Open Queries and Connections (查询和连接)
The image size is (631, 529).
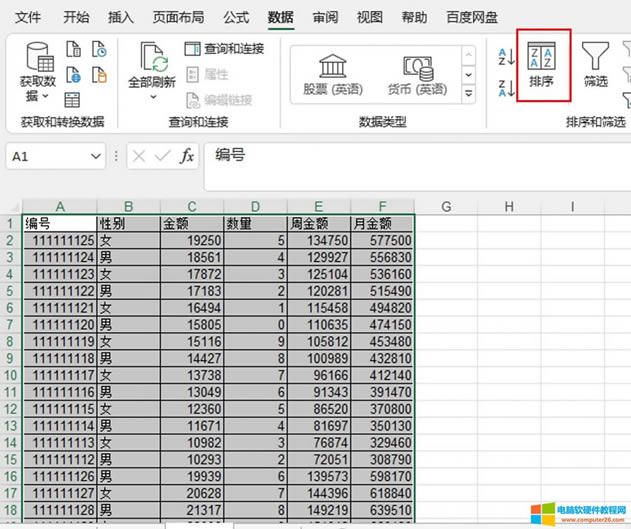point(225,49)
